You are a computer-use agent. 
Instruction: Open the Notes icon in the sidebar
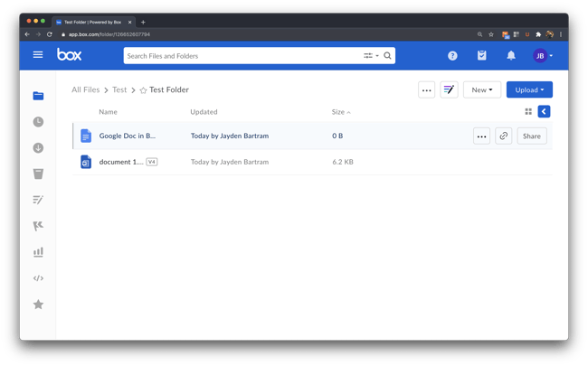(x=38, y=200)
